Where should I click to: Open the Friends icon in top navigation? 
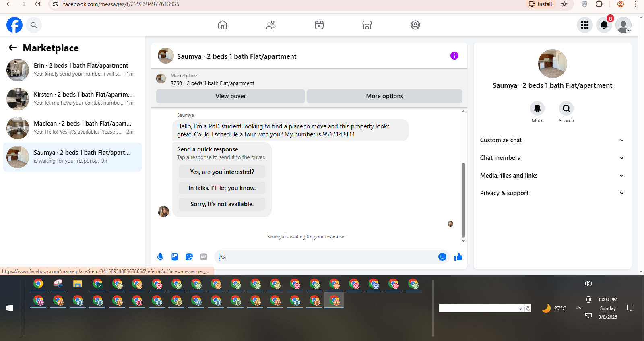pos(271,25)
